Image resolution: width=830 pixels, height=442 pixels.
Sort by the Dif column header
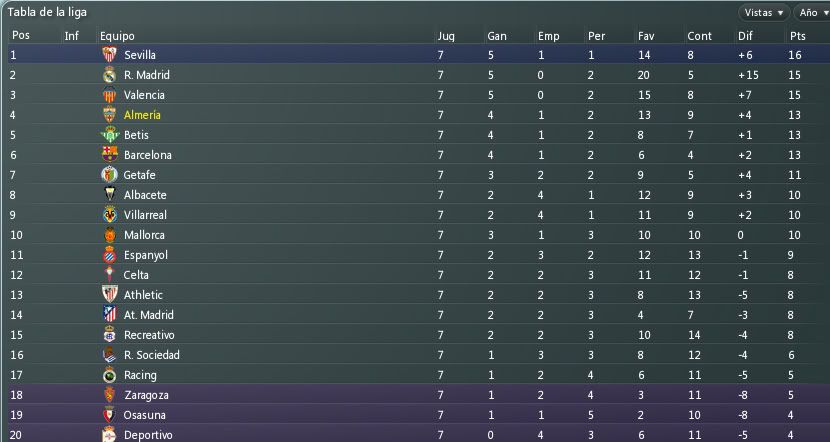point(745,36)
